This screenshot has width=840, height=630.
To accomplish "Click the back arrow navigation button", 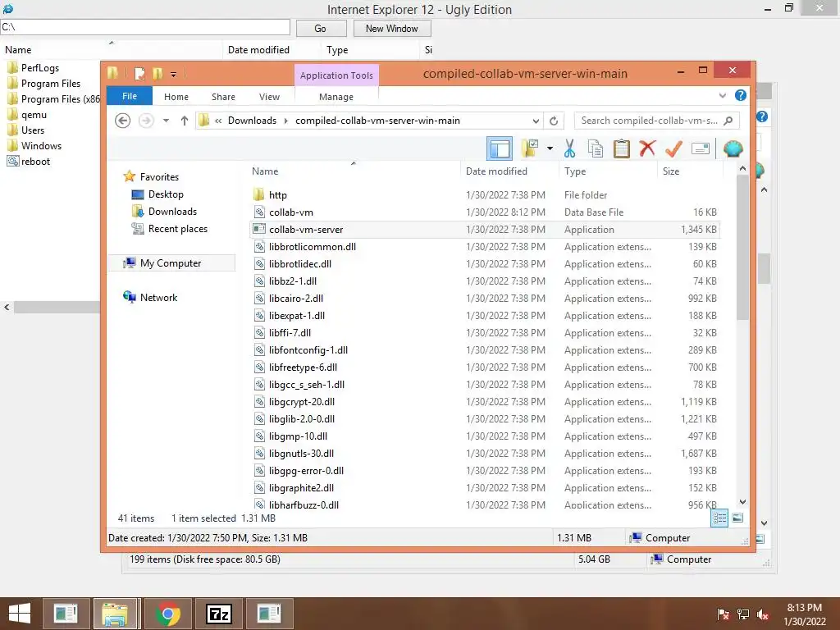I will 123,121.
